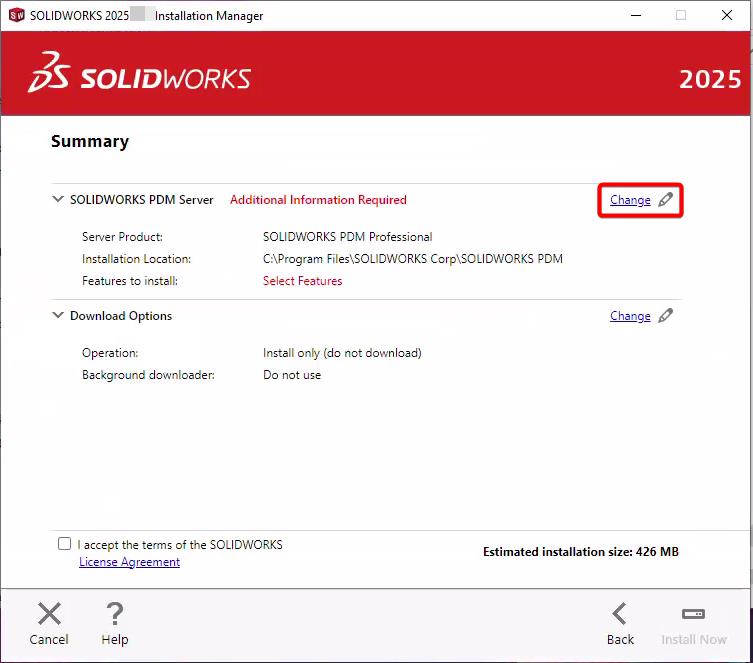Click the Estimated installation size text

(581, 552)
